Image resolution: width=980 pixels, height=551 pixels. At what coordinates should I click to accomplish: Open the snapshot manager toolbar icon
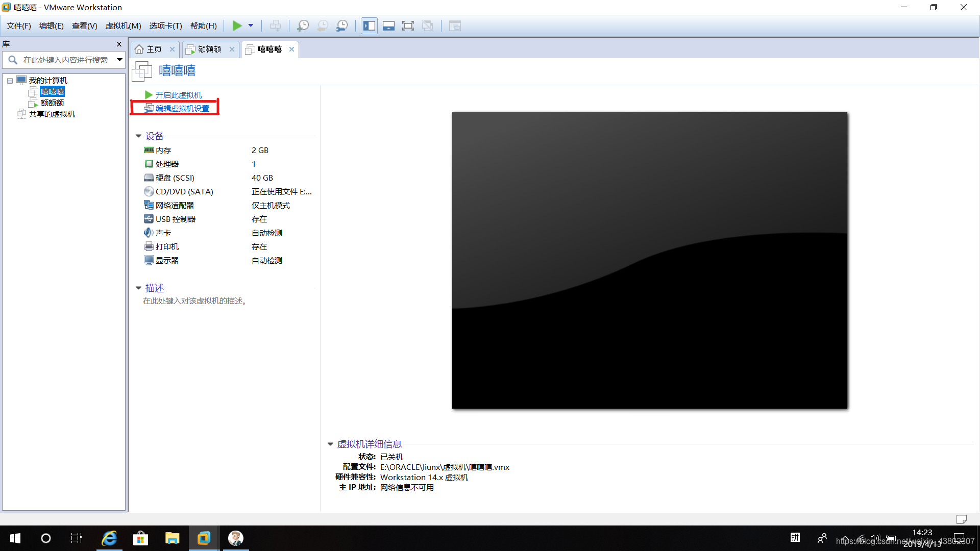coord(342,26)
